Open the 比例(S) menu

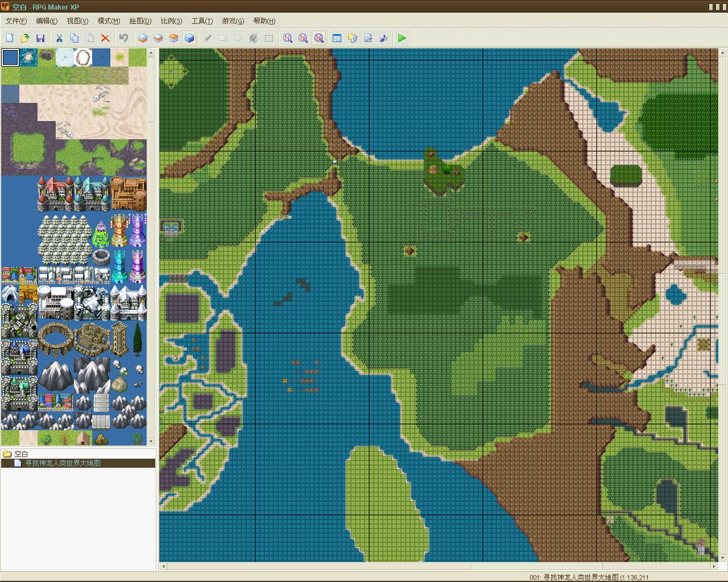[171, 21]
